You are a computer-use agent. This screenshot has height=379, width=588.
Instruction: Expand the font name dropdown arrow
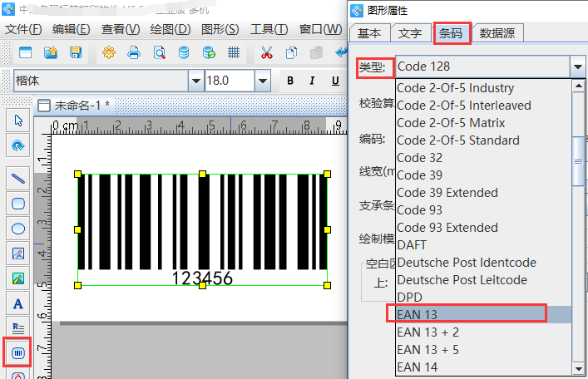pos(195,81)
